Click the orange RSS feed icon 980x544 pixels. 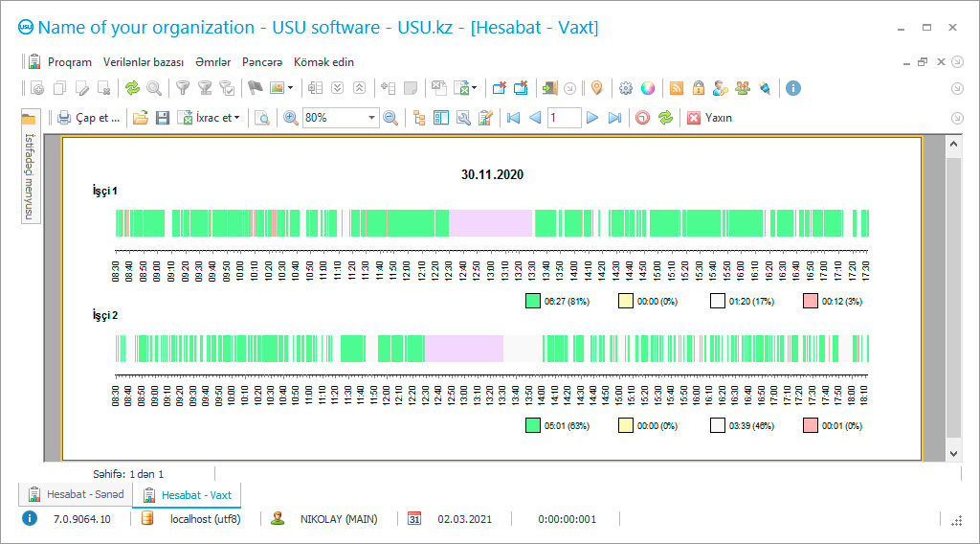pos(677,88)
